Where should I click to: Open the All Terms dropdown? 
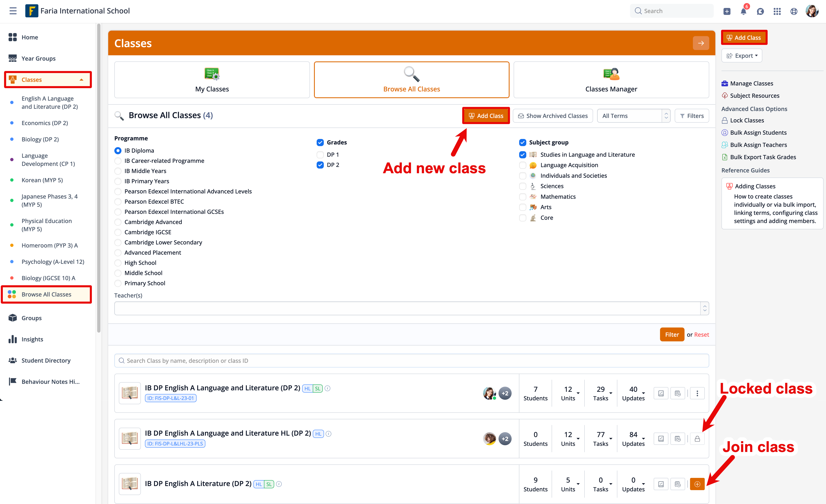633,116
